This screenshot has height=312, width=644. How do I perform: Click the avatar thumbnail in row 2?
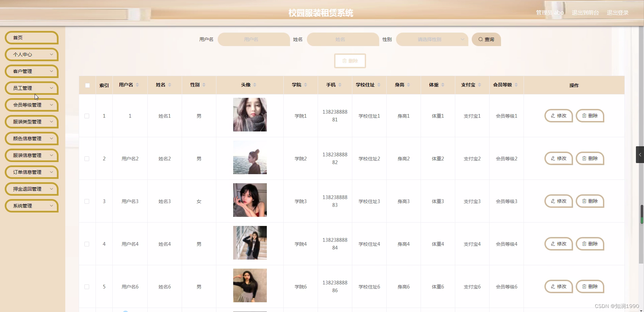tap(249, 157)
